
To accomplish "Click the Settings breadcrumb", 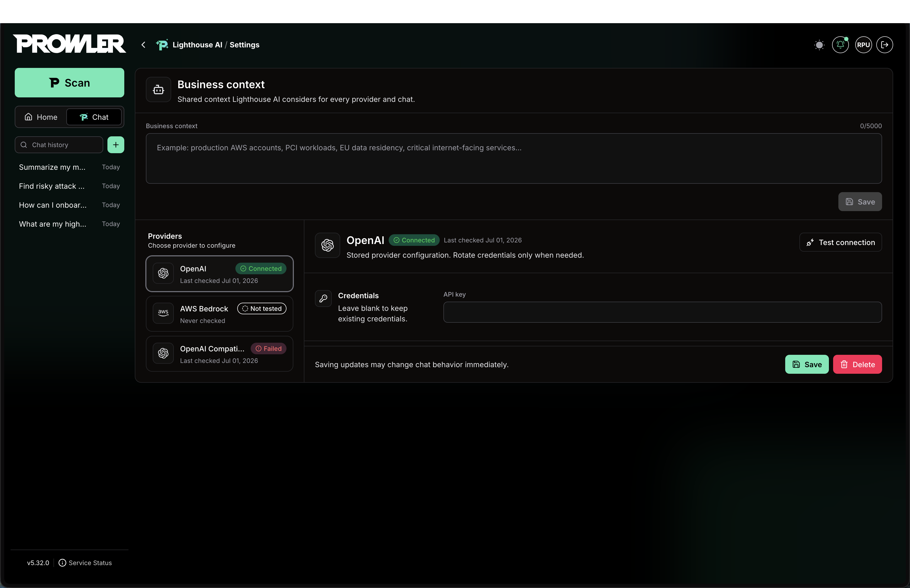I will pyautogui.click(x=244, y=45).
